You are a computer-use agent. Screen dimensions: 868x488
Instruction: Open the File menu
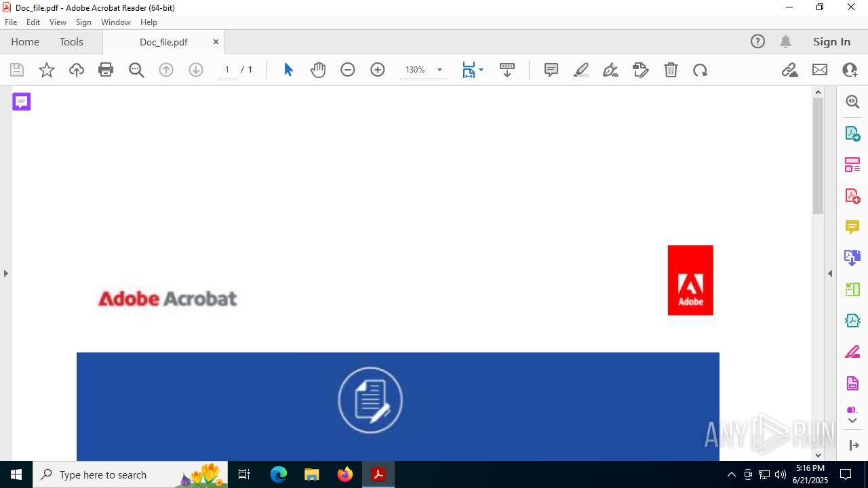(11, 22)
